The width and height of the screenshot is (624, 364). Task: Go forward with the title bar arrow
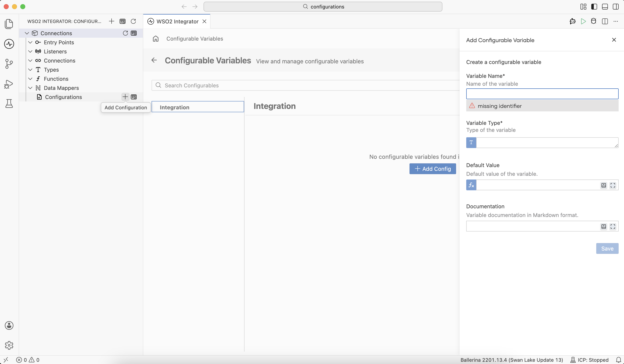pos(195,7)
